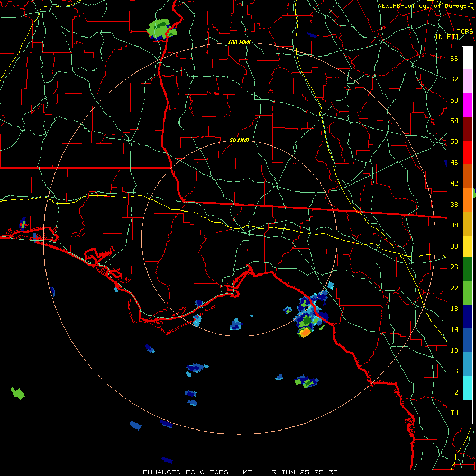
Task: Click the '58' legend value
Action: point(454,100)
